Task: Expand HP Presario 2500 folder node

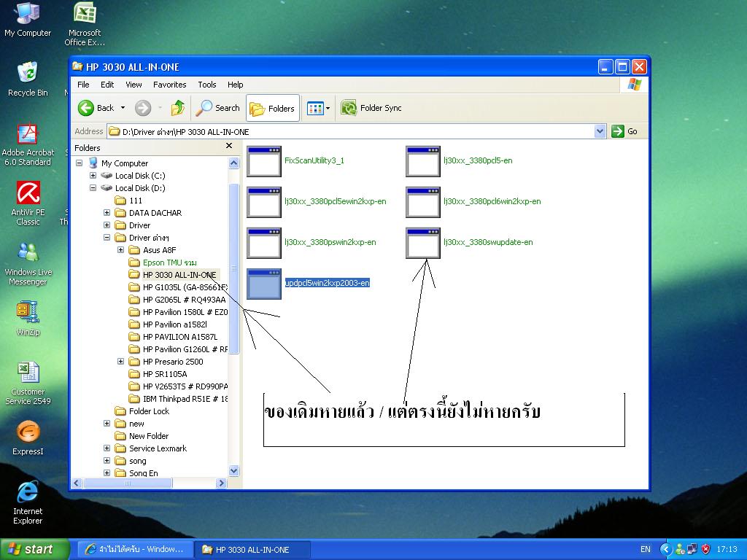Action: click(x=120, y=362)
